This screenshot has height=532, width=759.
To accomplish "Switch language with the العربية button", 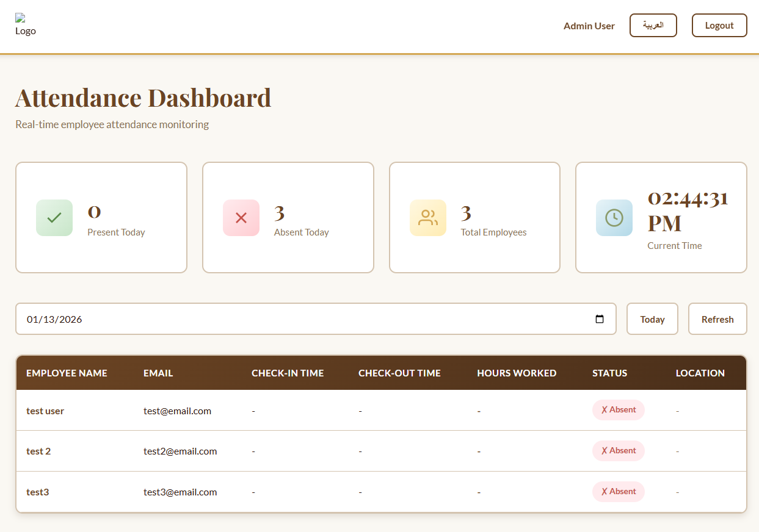I will (653, 26).
